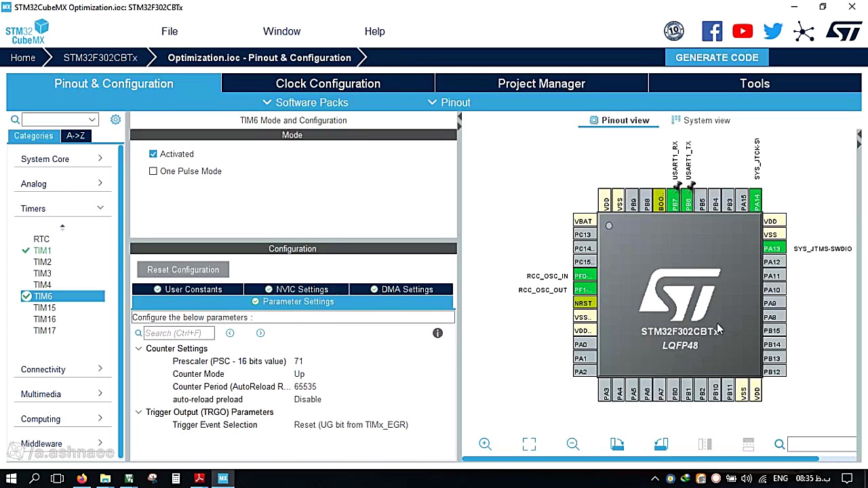Click GENERATE CODE button

(x=717, y=58)
